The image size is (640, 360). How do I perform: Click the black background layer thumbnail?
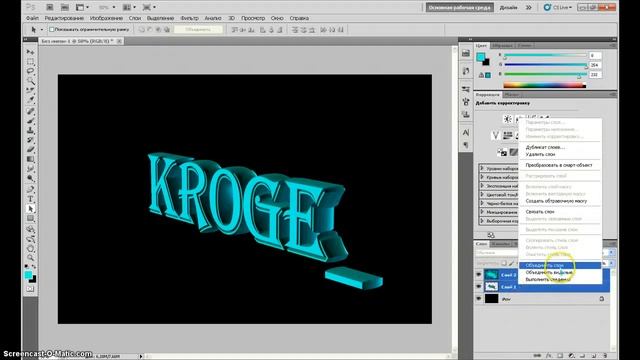point(491,299)
